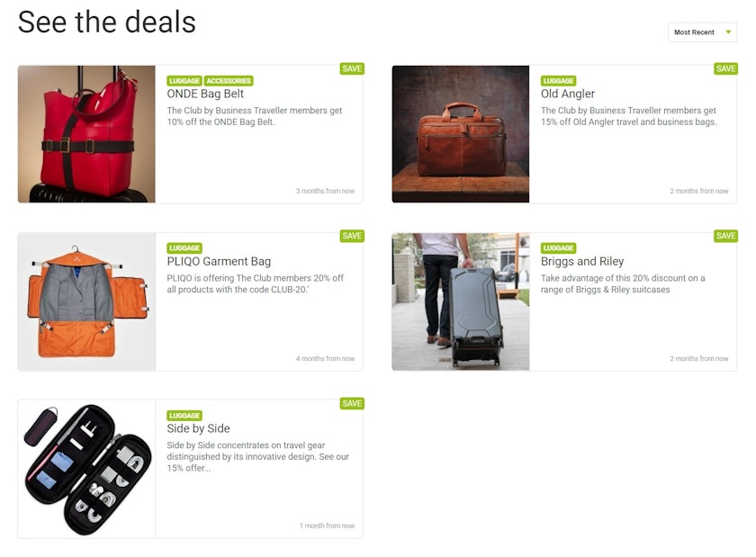Click the Side by Side organizer case image

coord(86,469)
